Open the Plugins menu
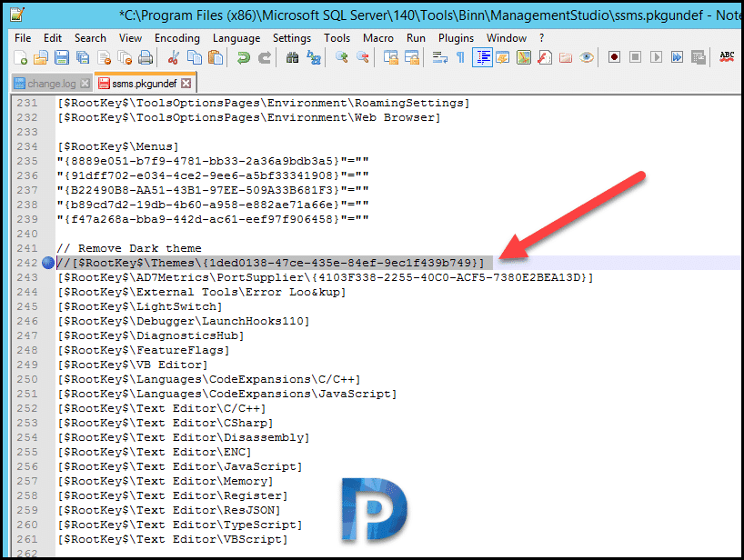 456,38
